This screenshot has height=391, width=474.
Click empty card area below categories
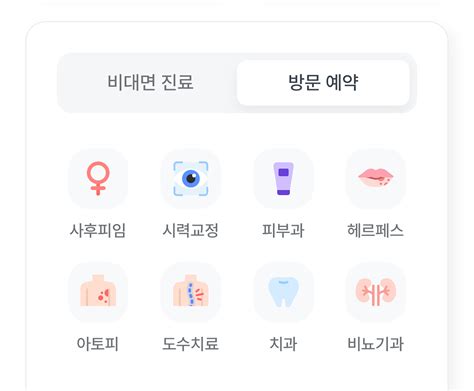[x=237, y=373]
